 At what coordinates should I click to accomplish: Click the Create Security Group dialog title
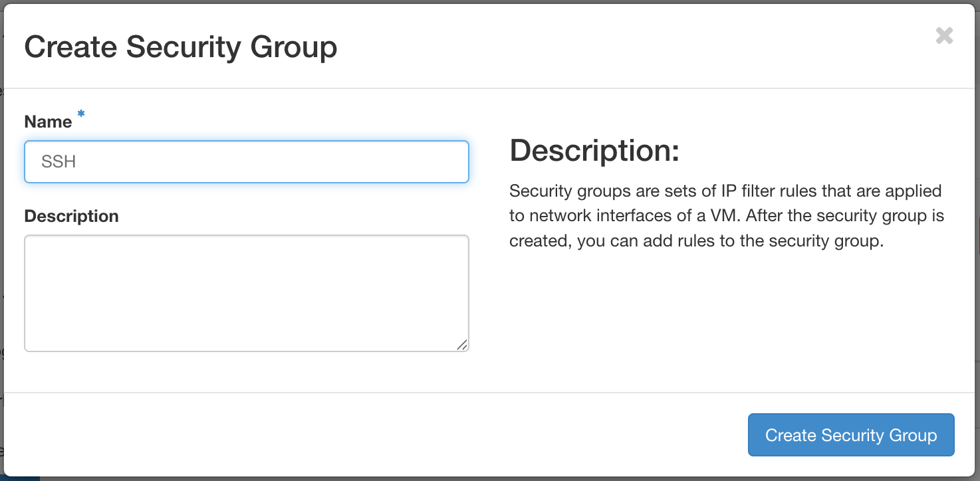[180, 47]
